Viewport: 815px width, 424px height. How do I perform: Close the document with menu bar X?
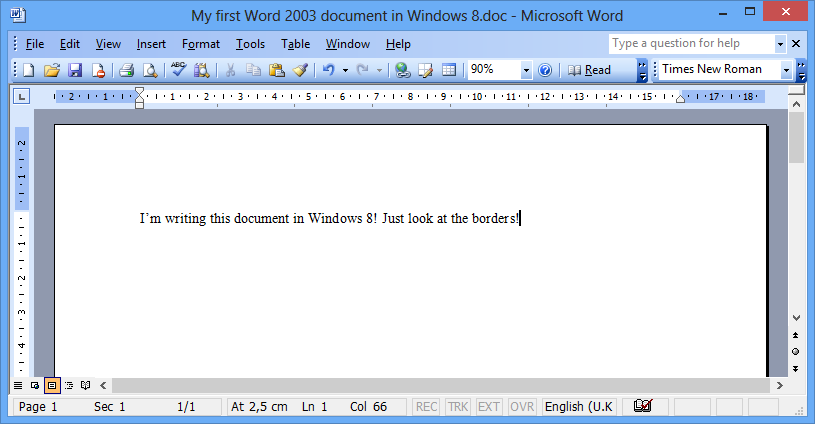click(x=796, y=44)
